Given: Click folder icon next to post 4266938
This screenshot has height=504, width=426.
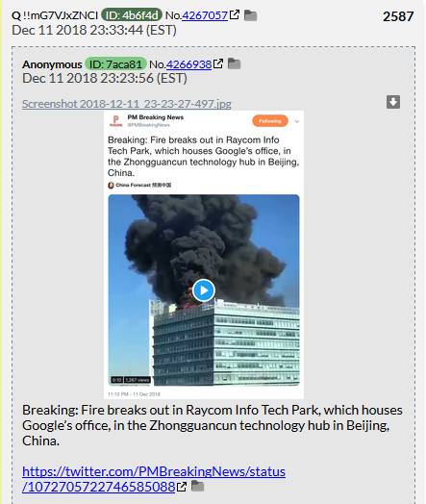Looking at the screenshot, I should [234, 63].
